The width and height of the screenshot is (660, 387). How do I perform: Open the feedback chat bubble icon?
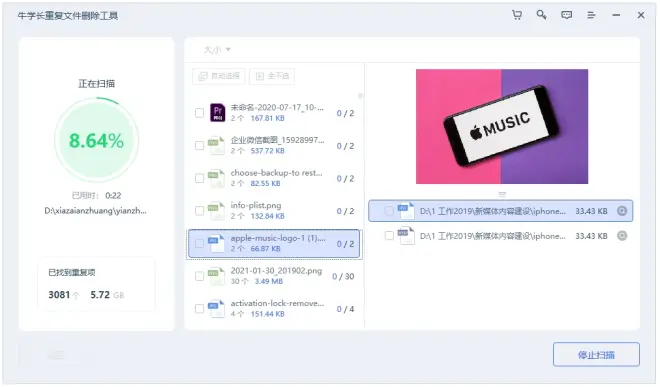coord(566,15)
